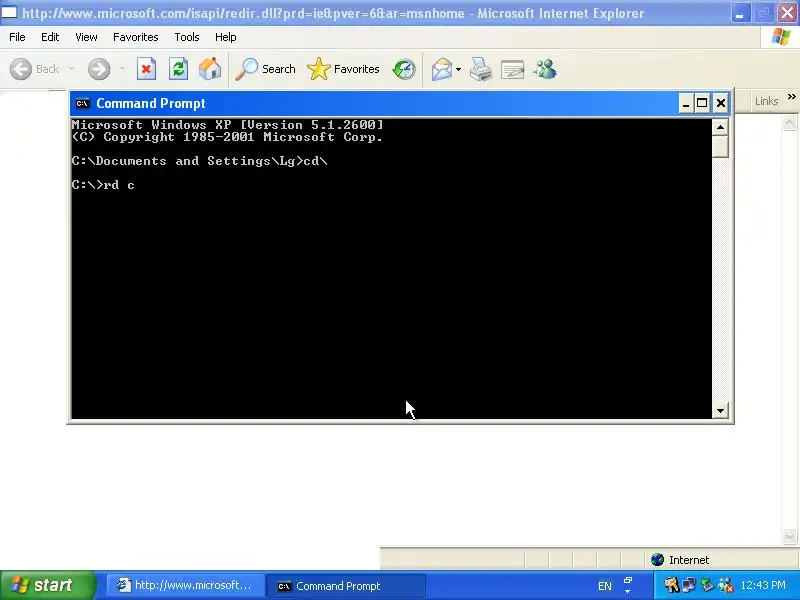Click the Internet zone globe in status bar
Screen dimensions: 800x600
coord(658,560)
